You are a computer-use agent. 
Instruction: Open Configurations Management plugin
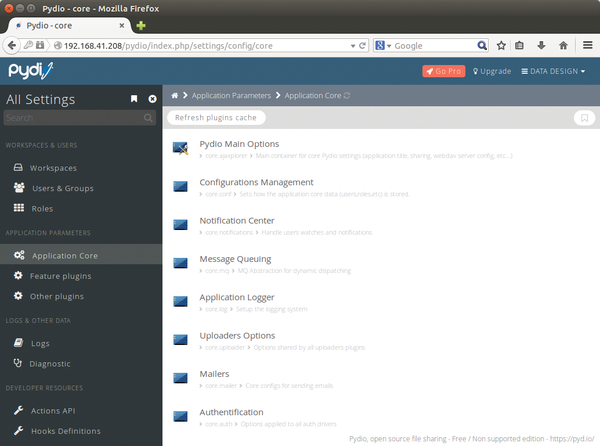(256, 182)
